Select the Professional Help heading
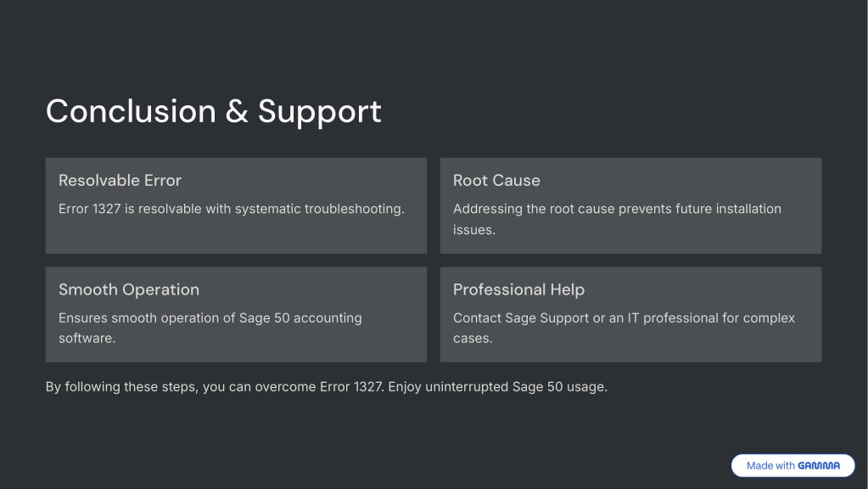This screenshot has width=868, height=489. tap(518, 289)
